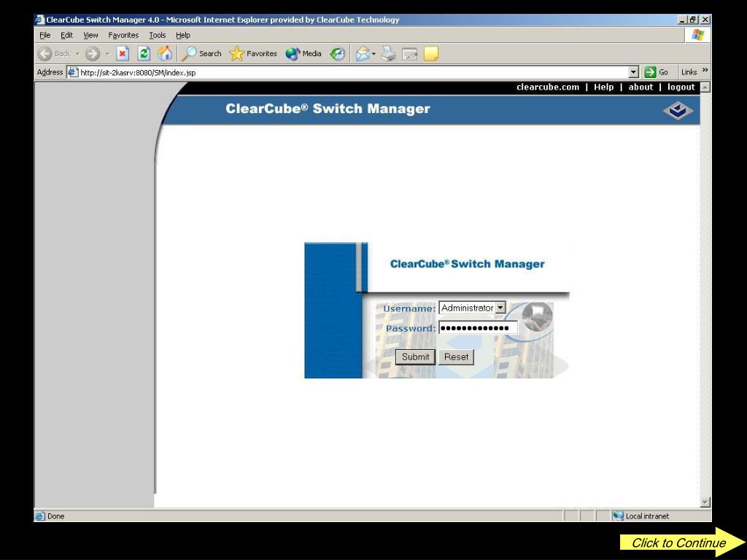747x560 pixels.
Task: Open the File menu
Action: click(x=44, y=35)
